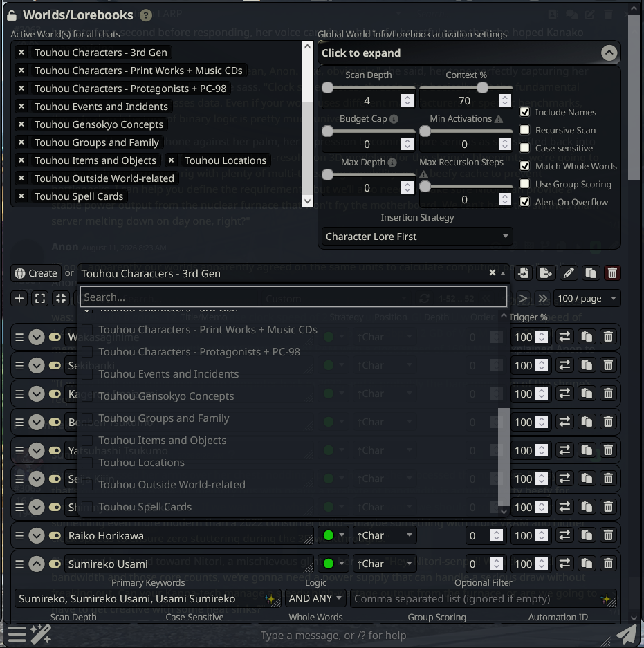Click the lock icon beside Worlds/Lorebooks title
This screenshot has width=644, height=648.
pyautogui.click(x=12, y=16)
